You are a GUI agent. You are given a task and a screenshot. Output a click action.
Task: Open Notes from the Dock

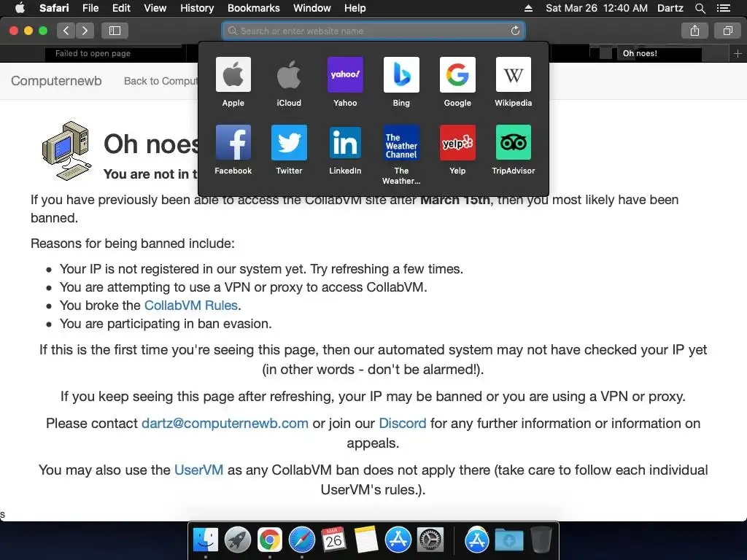(366, 540)
